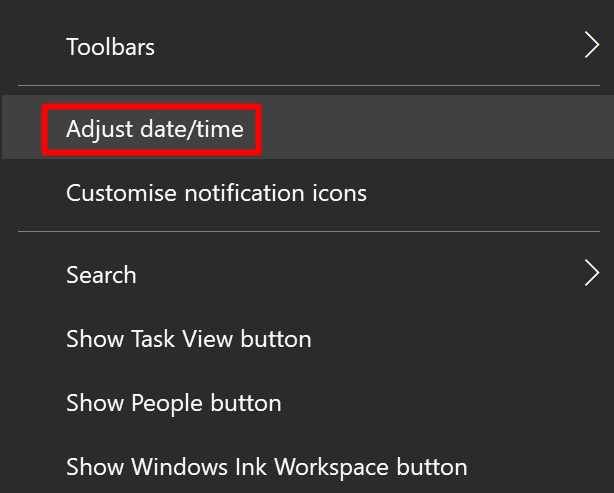Expand the Search submenu

coord(308,274)
